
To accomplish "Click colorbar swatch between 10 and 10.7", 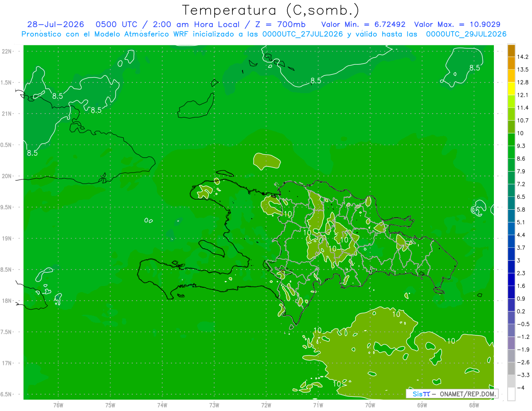I will click(x=511, y=127).
